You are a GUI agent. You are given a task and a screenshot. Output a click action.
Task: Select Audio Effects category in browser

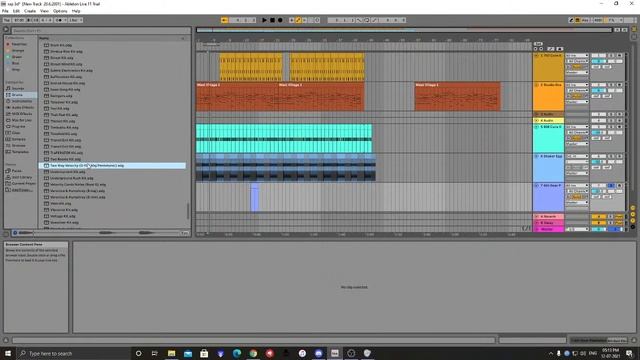coord(22,107)
